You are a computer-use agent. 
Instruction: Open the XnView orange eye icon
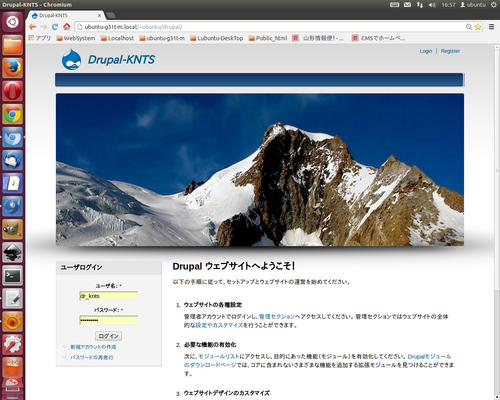point(12,321)
